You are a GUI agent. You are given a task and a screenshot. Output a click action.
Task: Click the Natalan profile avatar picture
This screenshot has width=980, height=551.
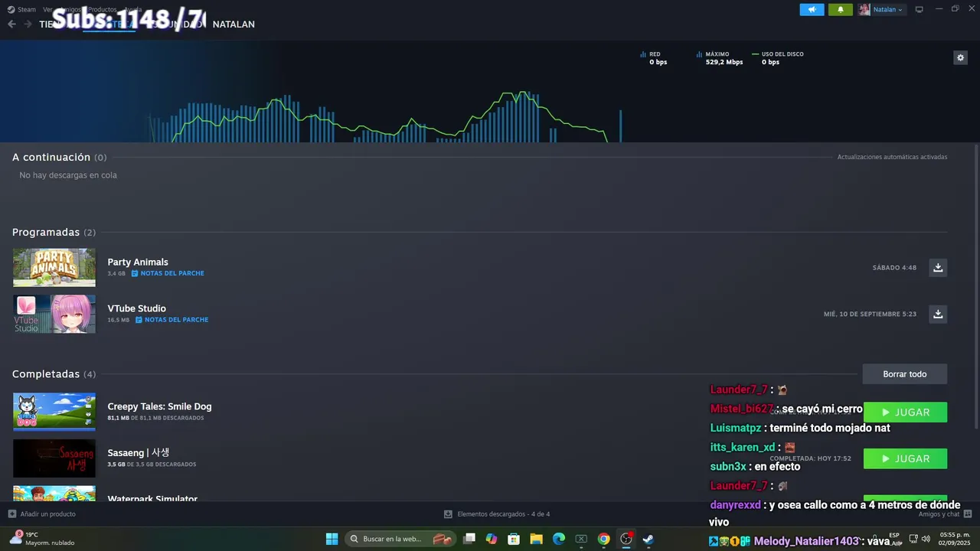pos(864,9)
